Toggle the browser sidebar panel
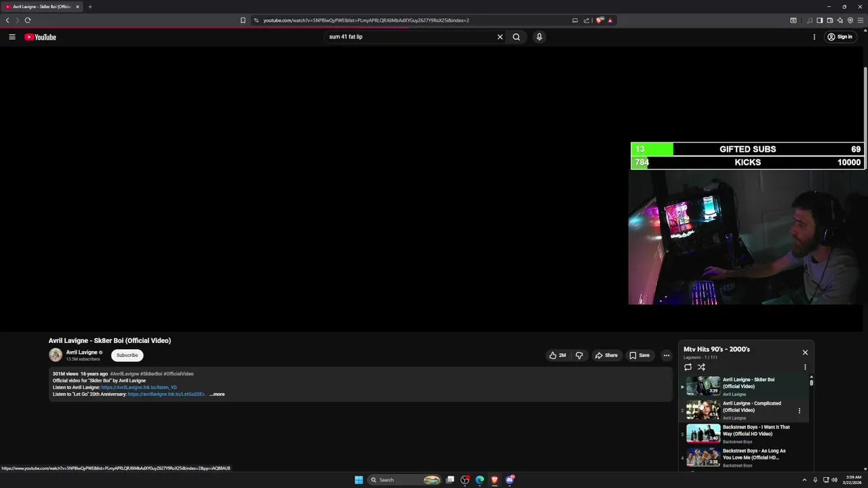Screen dimensions: 868x488 point(819,20)
